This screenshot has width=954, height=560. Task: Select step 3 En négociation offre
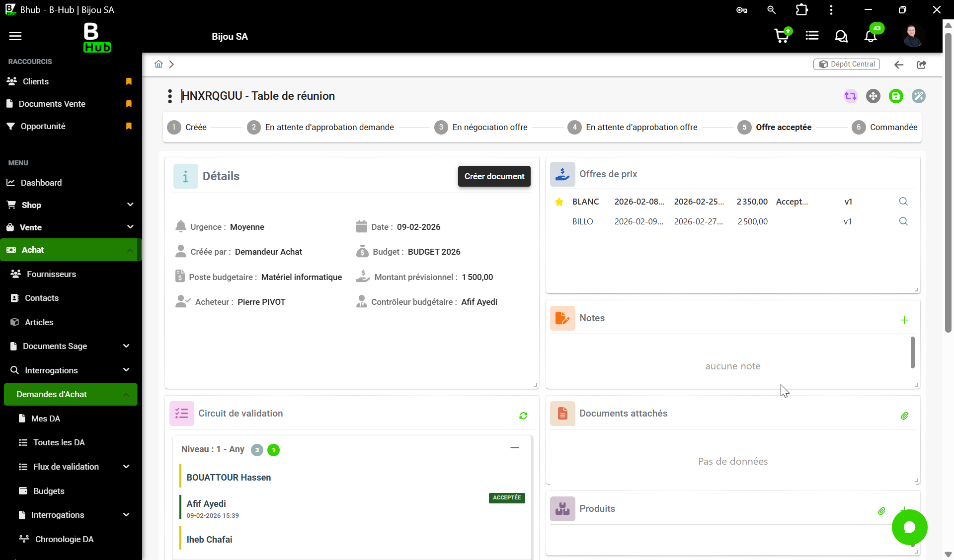(x=480, y=127)
